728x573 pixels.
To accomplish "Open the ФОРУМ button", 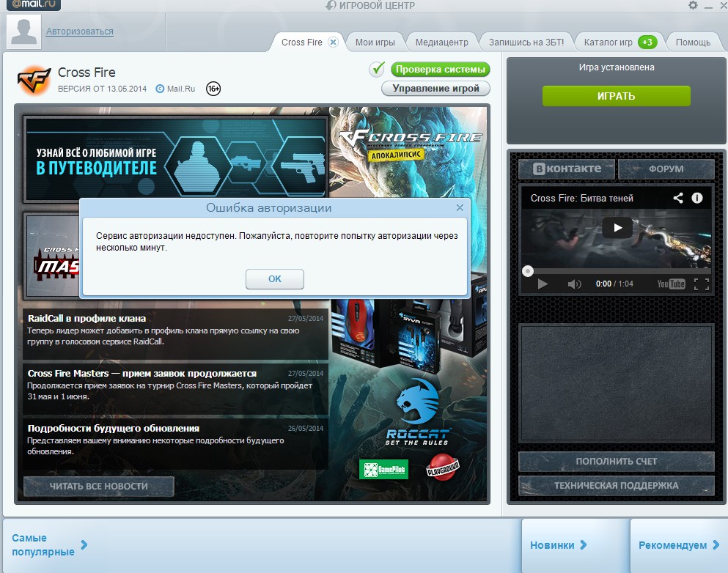I will [x=666, y=169].
